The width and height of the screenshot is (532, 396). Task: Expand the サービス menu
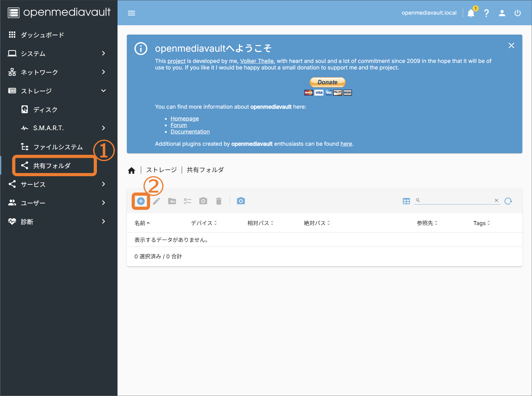[x=59, y=184]
